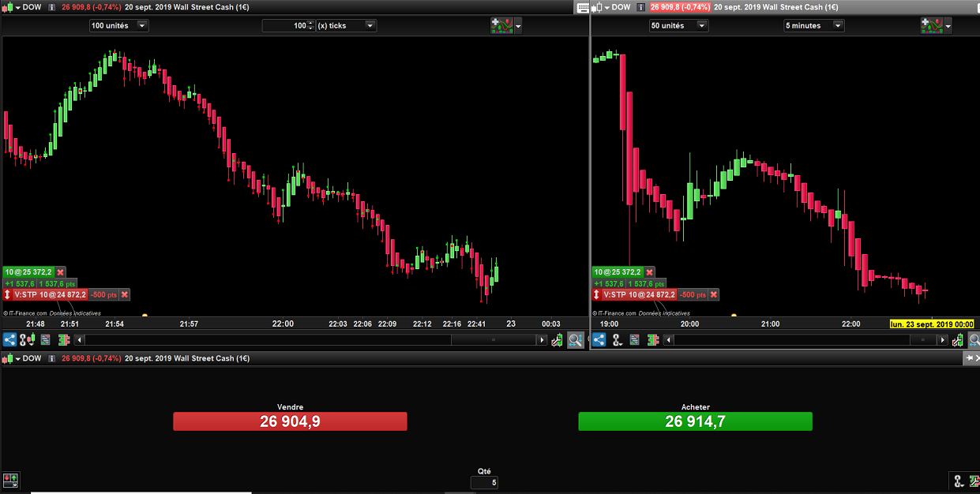Close the 10 @ 25 372,2 position on the 5 minutes chart
Viewport: 980px width, 494px height.
click(x=650, y=271)
